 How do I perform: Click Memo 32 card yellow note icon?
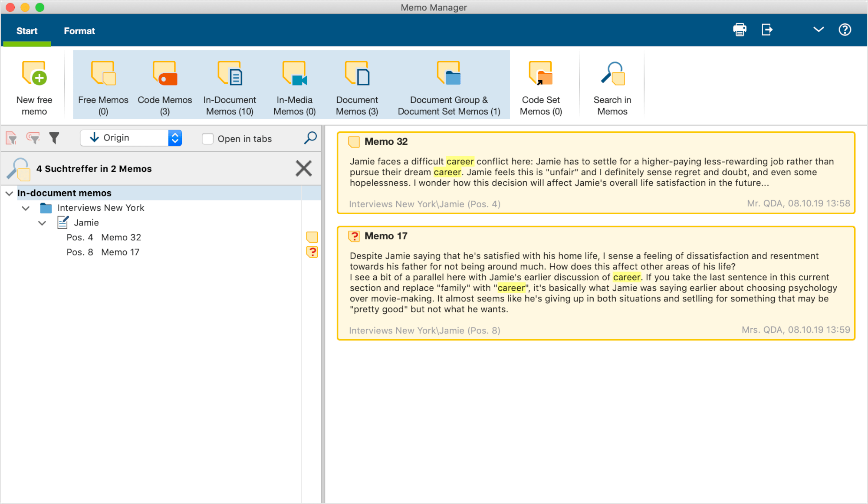[x=354, y=142]
